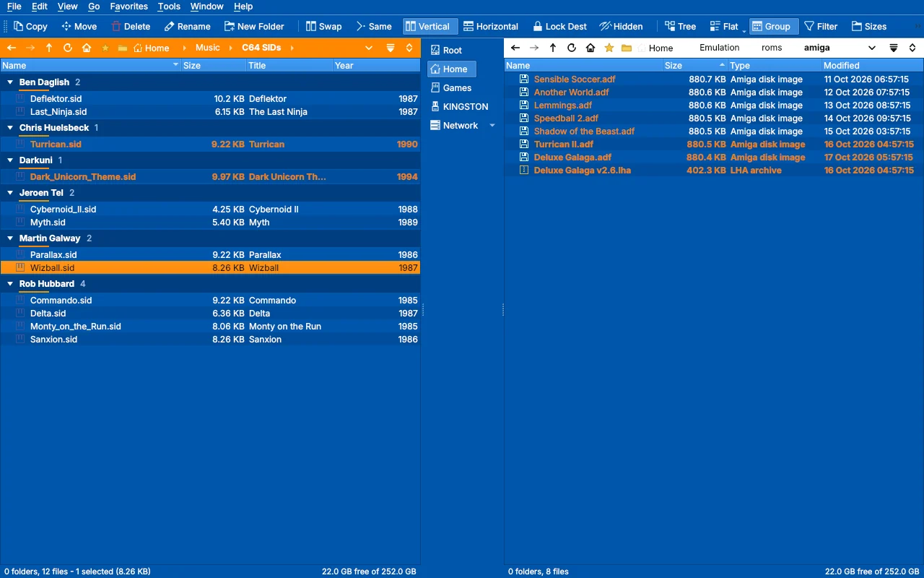Click refresh icon in left pane
This screenshot has height=578, width=924.
68,48
